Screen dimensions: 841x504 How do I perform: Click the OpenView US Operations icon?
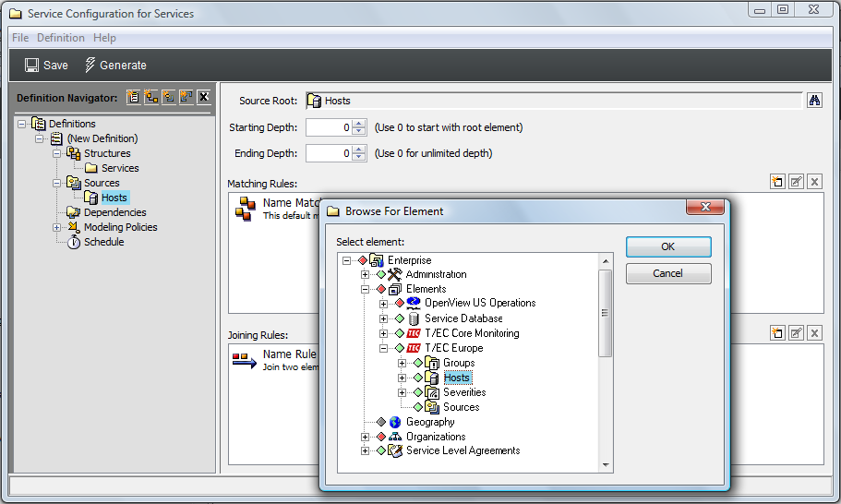point(414,303)
